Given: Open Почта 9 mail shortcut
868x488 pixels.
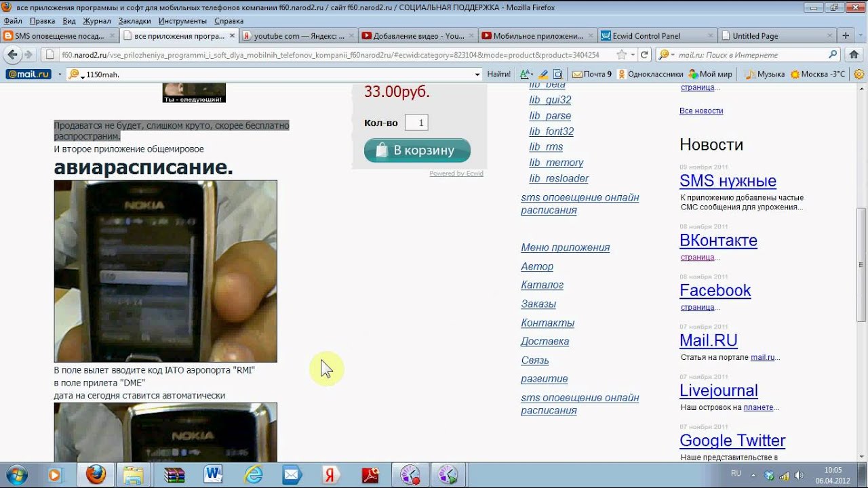Looking at the screenshot, I should coord(592,75).
